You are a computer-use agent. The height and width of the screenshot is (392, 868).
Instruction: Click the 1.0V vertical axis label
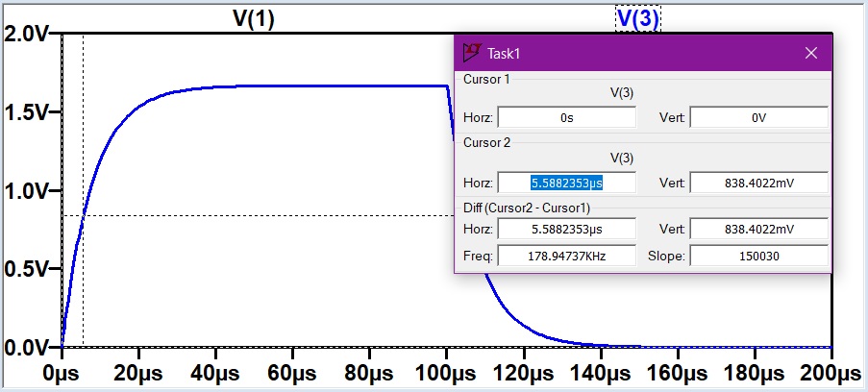(x=28, y=191)
